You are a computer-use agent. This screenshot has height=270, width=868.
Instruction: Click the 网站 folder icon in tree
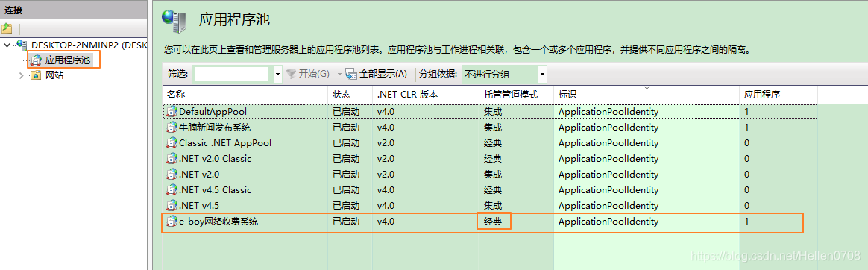37,75
